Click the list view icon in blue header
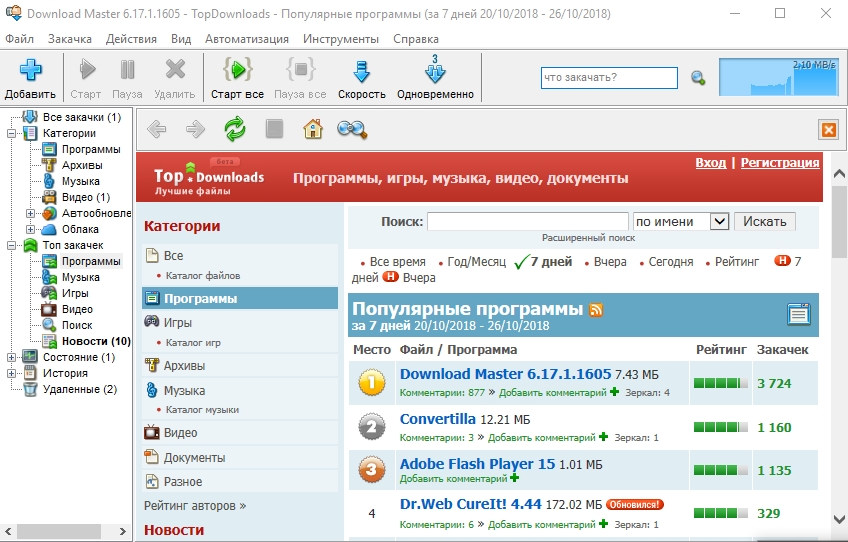The image size is (848, 542). tap(799, 314)
